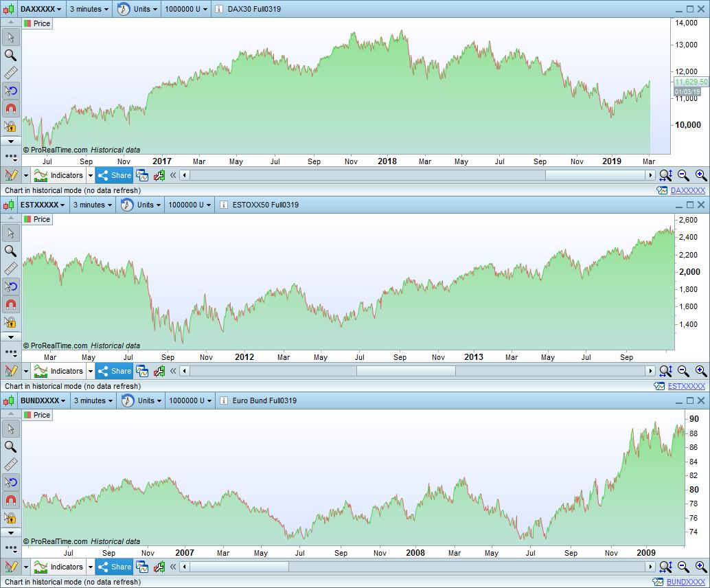Open the BUNDXXXX link in status bar
Screen dimensions: 710x588
[685, 582]
